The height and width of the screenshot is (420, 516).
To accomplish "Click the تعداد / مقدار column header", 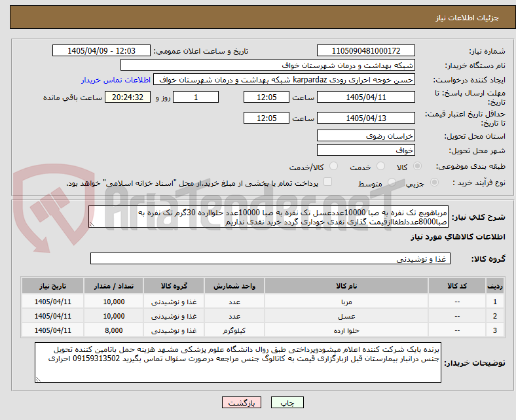I will point(113,286).
